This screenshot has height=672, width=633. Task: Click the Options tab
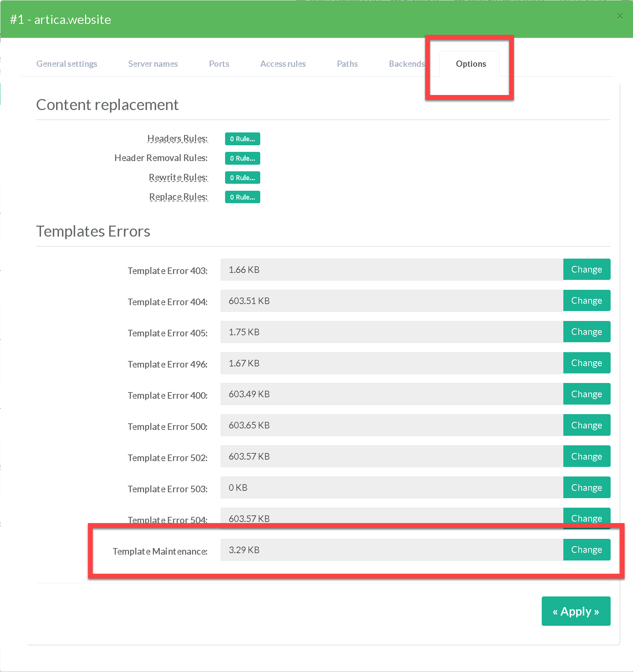(471, 64)
